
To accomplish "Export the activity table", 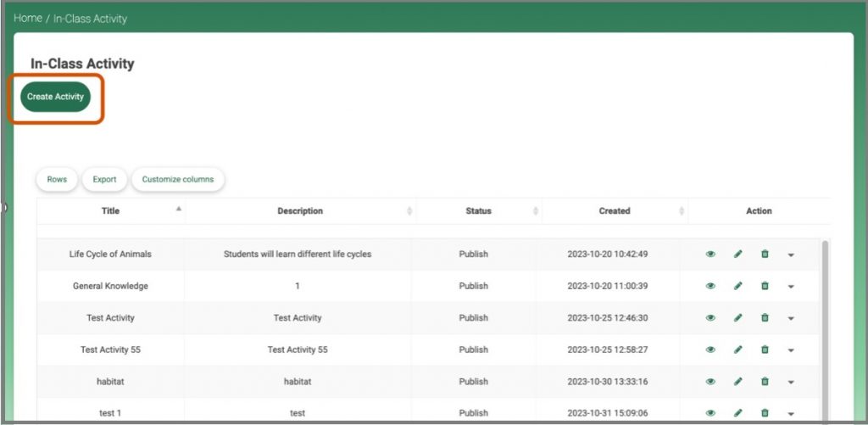I will [x=104, y=180].
